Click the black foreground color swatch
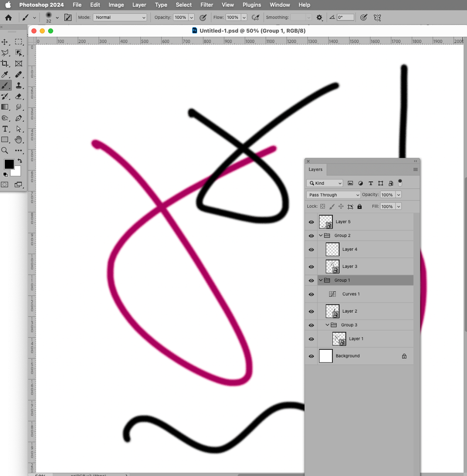The height and width of the screenshot is (476, 467). coord(9,165)
